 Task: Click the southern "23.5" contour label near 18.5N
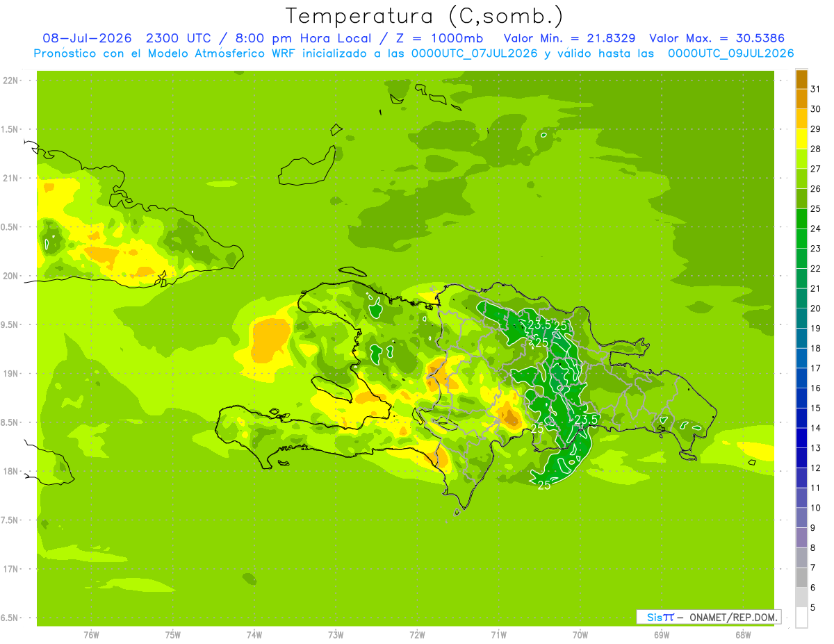[x=586, y=420]
